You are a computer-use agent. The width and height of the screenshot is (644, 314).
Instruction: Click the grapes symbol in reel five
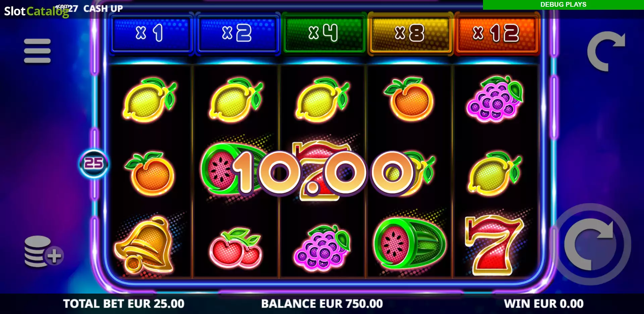pyautogui.click(x=494, y=99)
